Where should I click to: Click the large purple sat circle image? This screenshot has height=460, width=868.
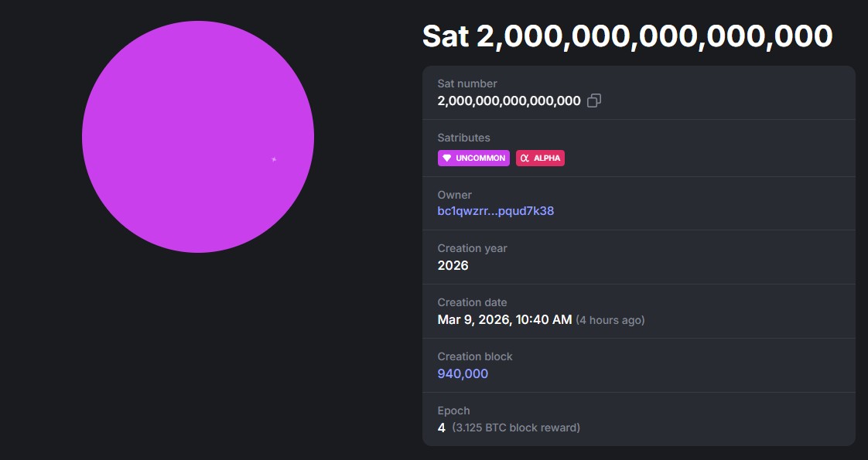coord(198,137)
